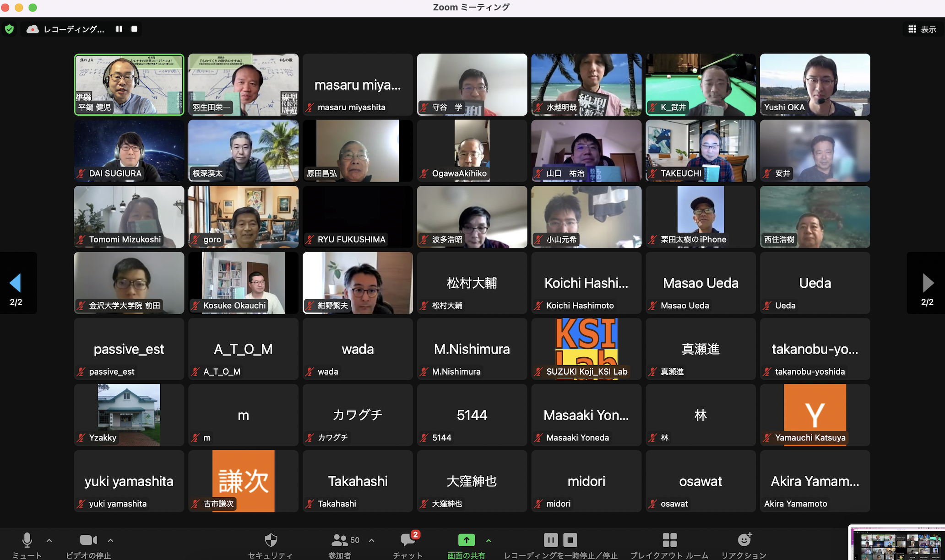Stop recording with top bar square button
The width and height of the screenshot is (945, 560).
pyautogui.click(x=134, y=29)
